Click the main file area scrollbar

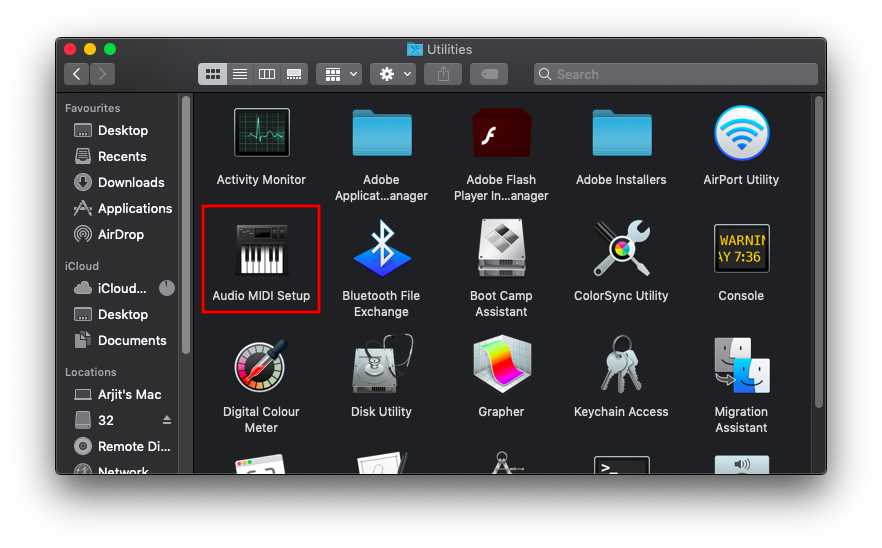pos(819,251)
